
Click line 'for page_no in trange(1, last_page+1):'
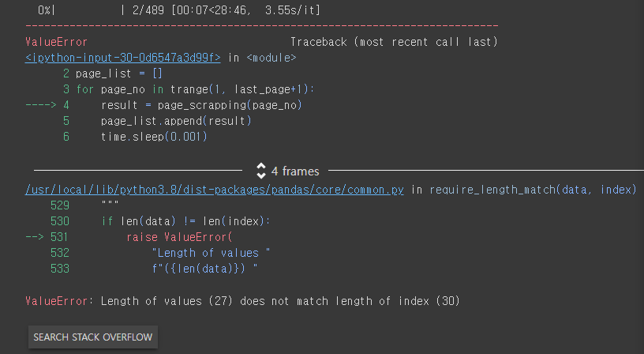pos(195,89)
